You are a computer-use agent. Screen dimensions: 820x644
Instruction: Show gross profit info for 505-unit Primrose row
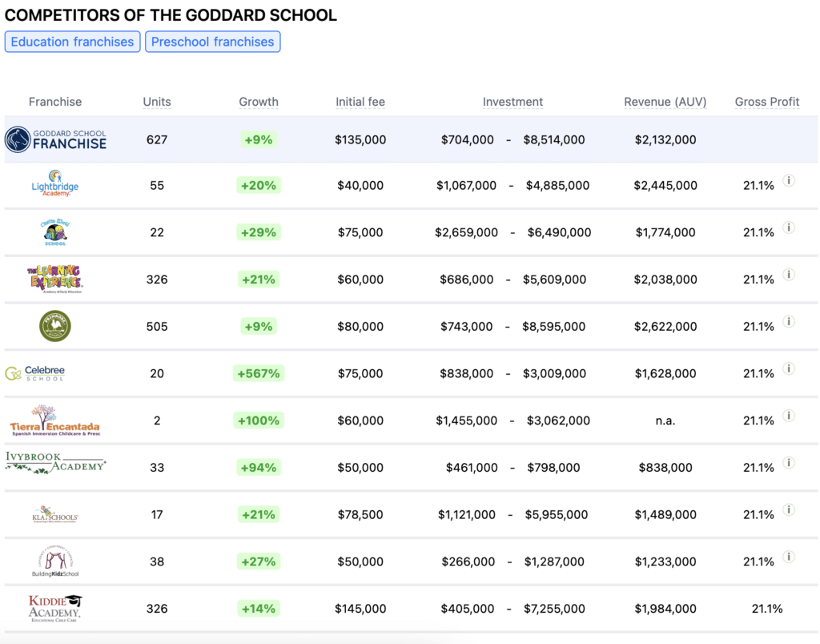click(789, 322)
